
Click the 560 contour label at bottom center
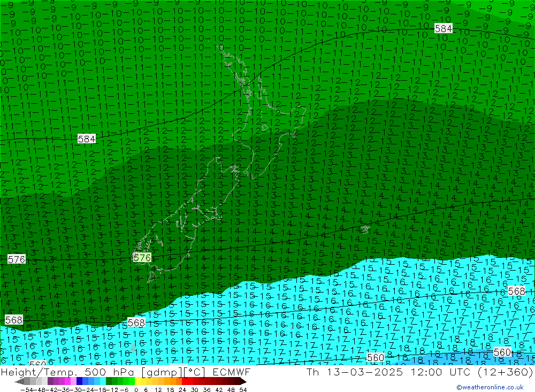tap(376, 357)
